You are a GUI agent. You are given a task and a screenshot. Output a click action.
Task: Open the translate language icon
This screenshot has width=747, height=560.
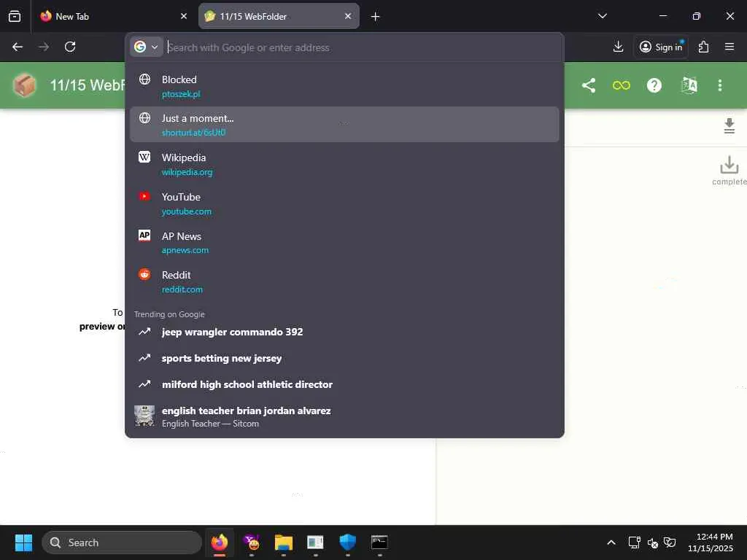click(689, 85)
